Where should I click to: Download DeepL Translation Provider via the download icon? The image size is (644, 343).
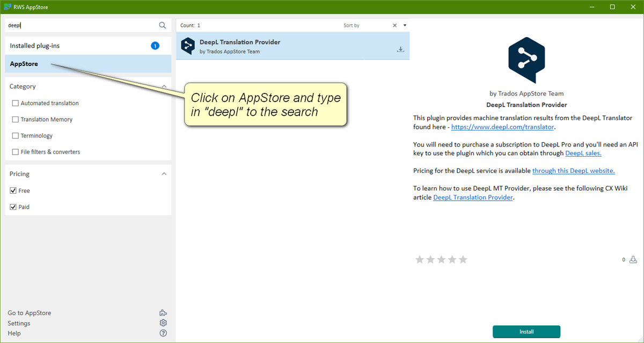400,49
